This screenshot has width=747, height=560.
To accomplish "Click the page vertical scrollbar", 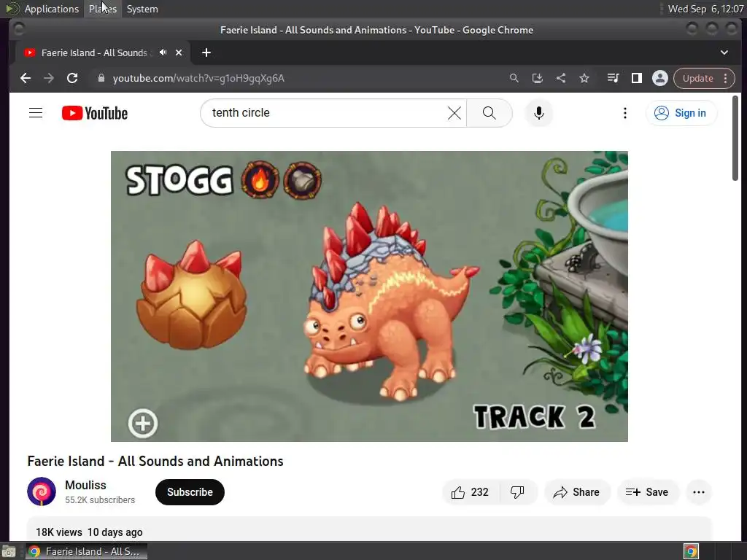I will tap(735, 138).
